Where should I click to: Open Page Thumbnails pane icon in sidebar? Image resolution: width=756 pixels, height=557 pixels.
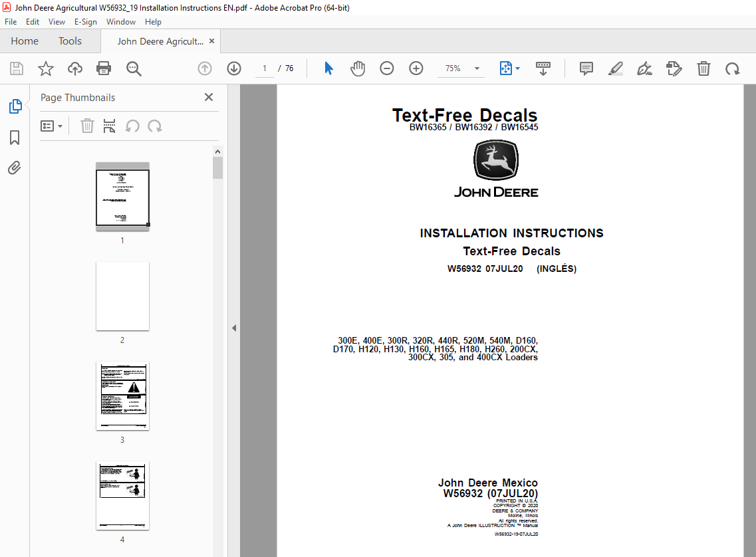[15, 106]
